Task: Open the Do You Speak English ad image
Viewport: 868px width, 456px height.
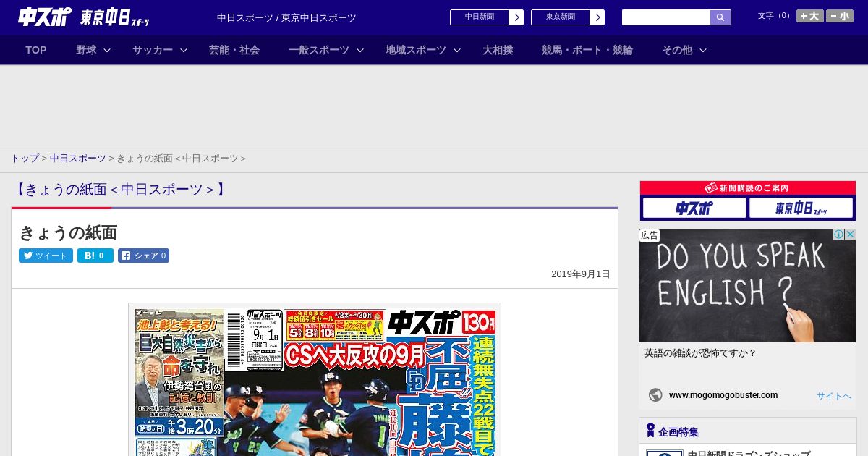Action: [747, 286]
